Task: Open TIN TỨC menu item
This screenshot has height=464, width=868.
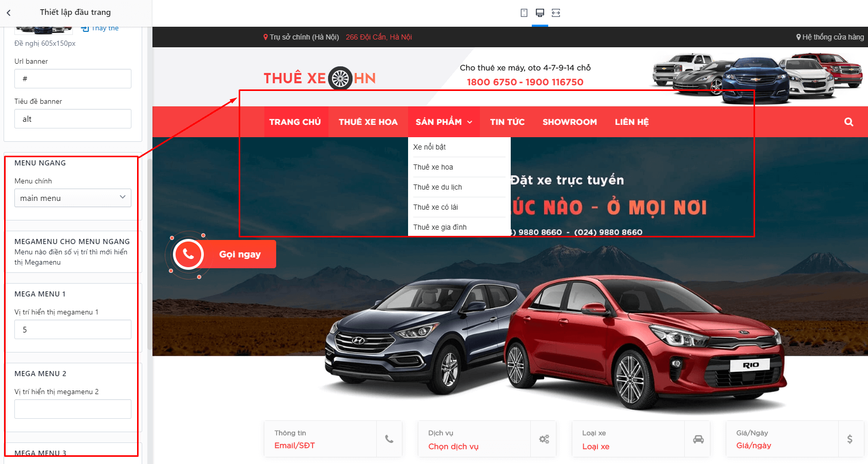Action: pyautogui.click(x=507, y=122)
